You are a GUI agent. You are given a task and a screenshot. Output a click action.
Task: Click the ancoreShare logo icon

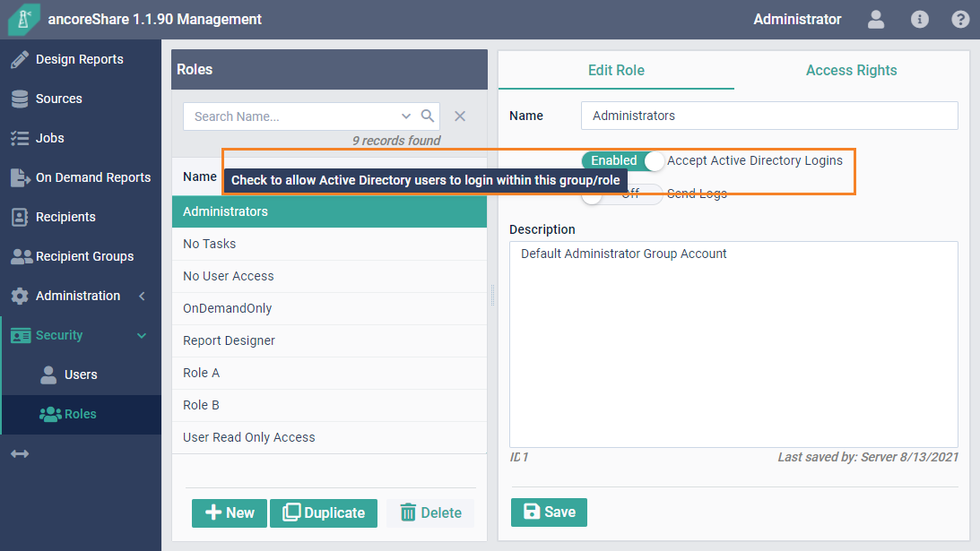[x=23, y=19]
